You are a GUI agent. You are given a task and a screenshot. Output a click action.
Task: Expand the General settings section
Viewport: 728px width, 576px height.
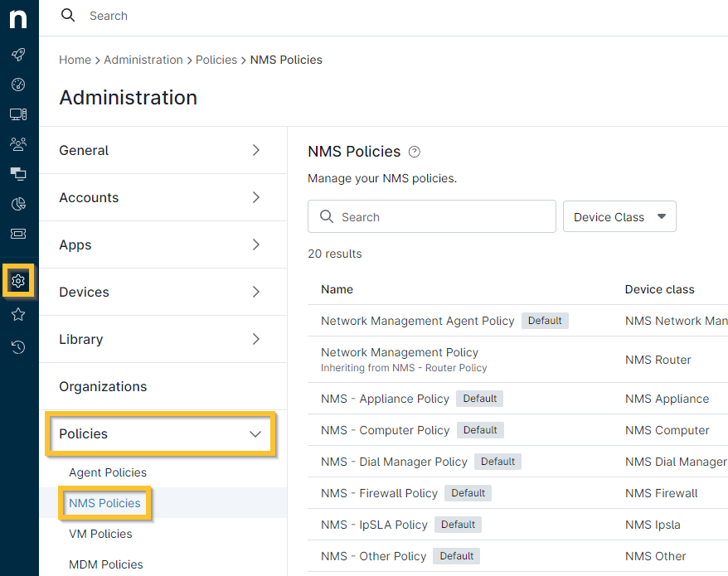255,150
